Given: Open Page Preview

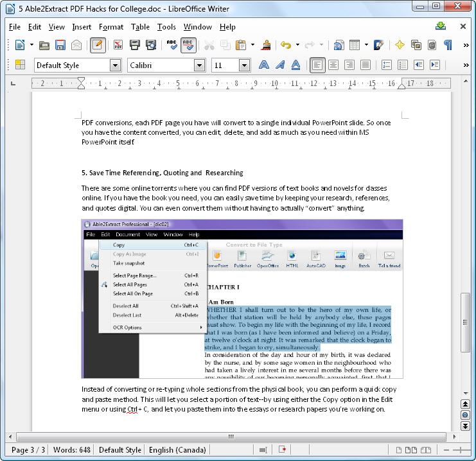Looking at the screenshot, I should [x=151, y=45].
